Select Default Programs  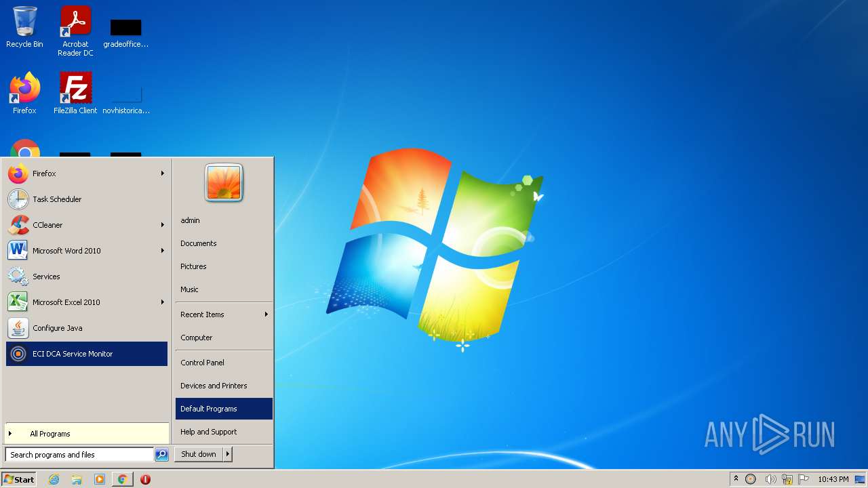point(224,409)
